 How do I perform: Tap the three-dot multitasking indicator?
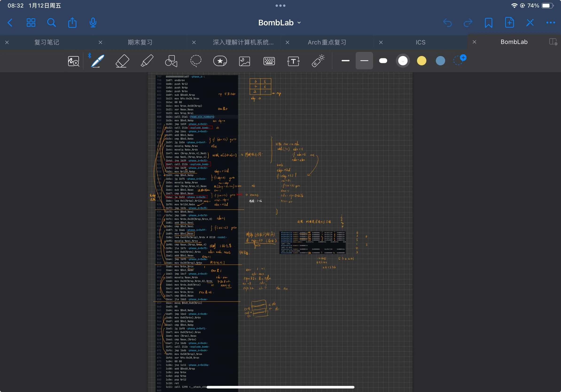(x=280, y=6)
